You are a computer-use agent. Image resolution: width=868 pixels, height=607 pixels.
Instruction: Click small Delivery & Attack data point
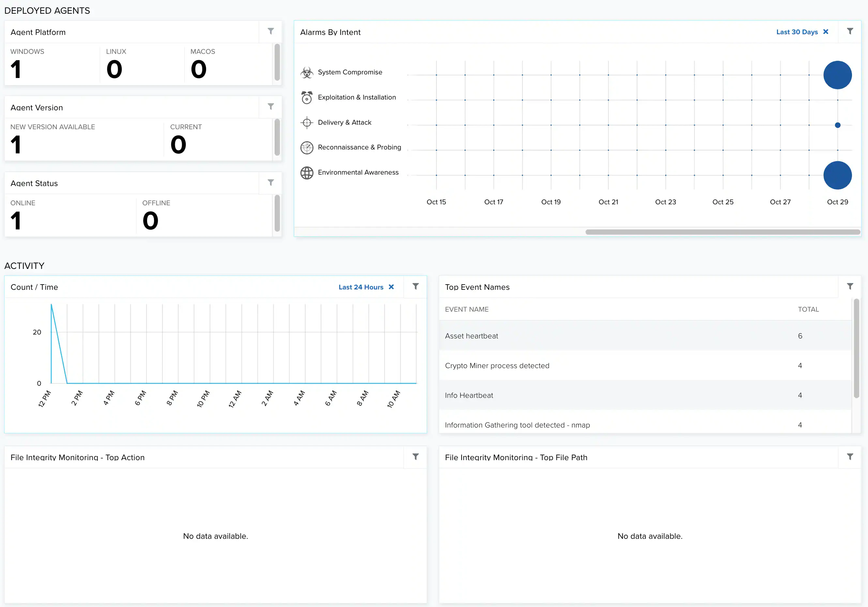coord(837,125)
